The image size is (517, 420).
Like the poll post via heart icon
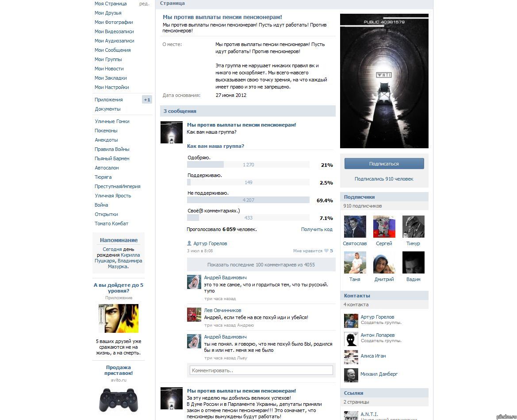click(326, 251)
